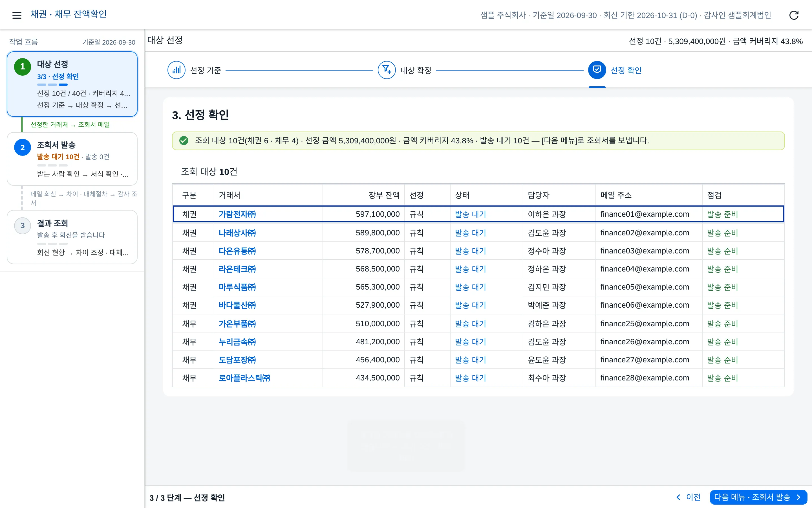The height and width of the screenshot is (508, 812).
Task: Open the 조회서 발송 workflow card
Action: pos(72,159)
